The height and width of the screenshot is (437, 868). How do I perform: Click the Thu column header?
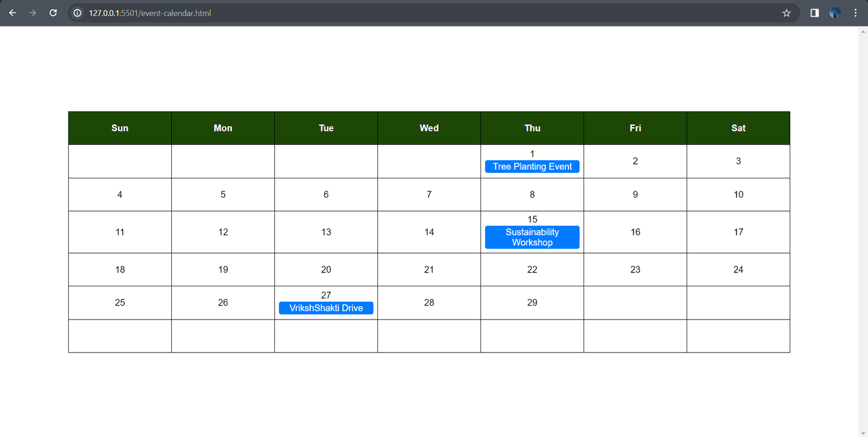click(x=532, y=128)
